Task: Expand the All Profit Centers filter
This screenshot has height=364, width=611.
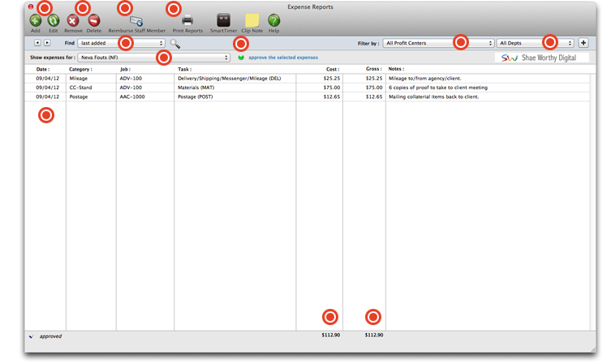Action: [x=438, y=43]
